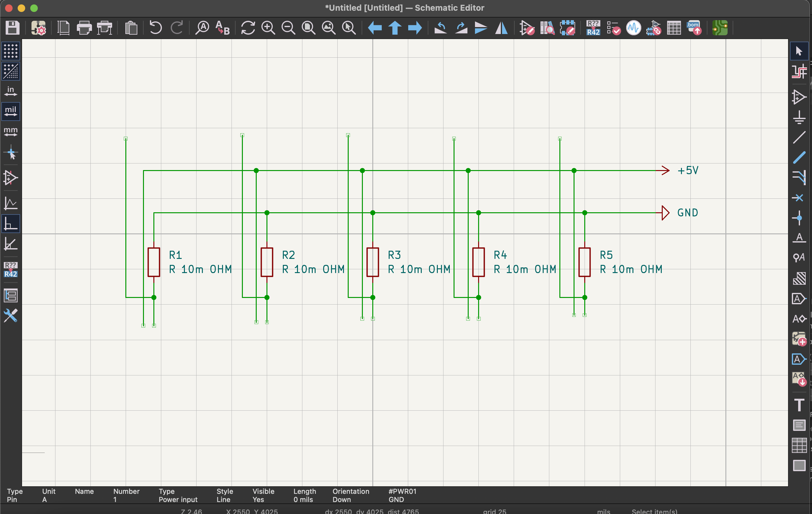This screenshot has height=514, width=812.
Task: Pick the Place Junction tool
Action: [x=798, y=219]
